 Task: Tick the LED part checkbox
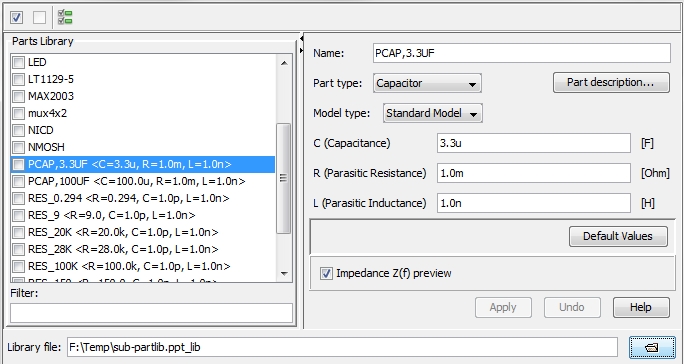coord(18,62)
